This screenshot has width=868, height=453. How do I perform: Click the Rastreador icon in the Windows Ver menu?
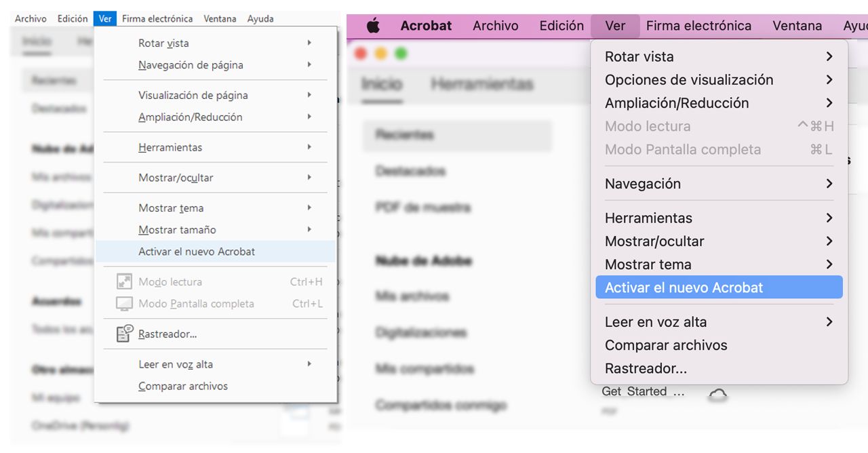click(x=125, y=333)
